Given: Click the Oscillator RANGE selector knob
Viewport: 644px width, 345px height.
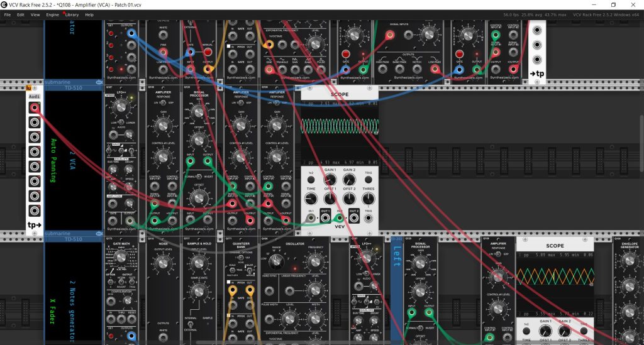Looking at the screenshot, I should (x=276, y=261).
